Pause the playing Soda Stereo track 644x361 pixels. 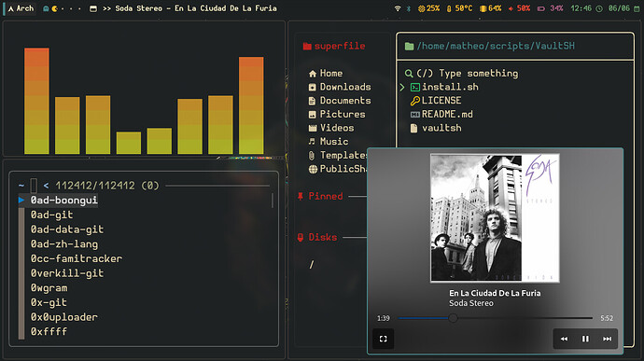click(585, 339)
